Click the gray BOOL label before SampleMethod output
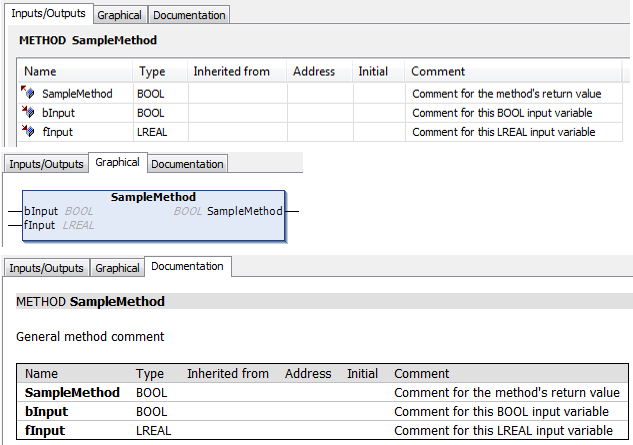 (x=188, y=211)
